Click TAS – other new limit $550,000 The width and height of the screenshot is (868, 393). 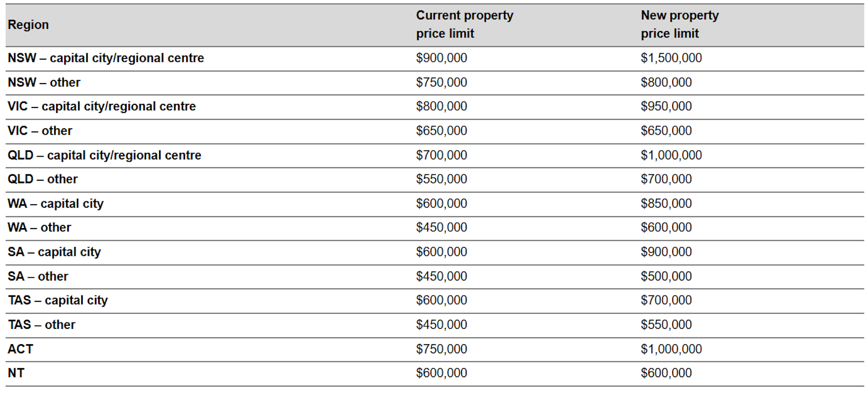[666, 324]
